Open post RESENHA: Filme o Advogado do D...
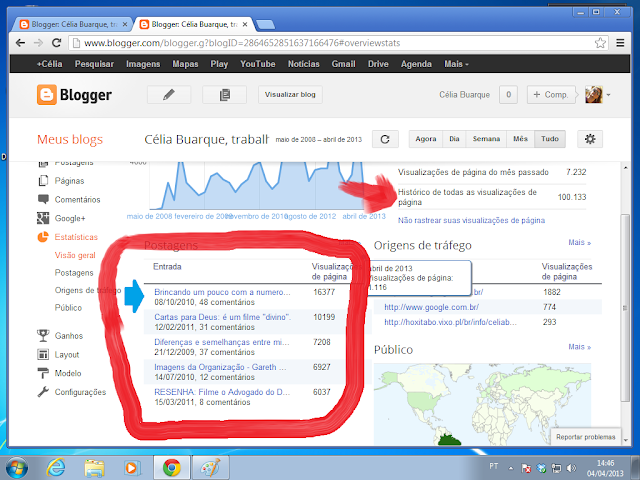 click(x=222, y=392)
